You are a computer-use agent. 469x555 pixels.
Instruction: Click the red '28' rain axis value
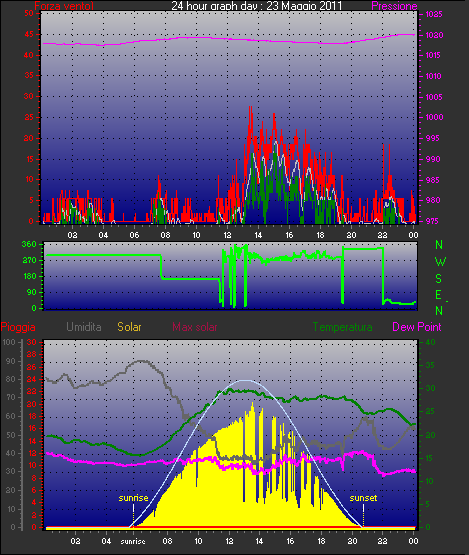[32, 355]
